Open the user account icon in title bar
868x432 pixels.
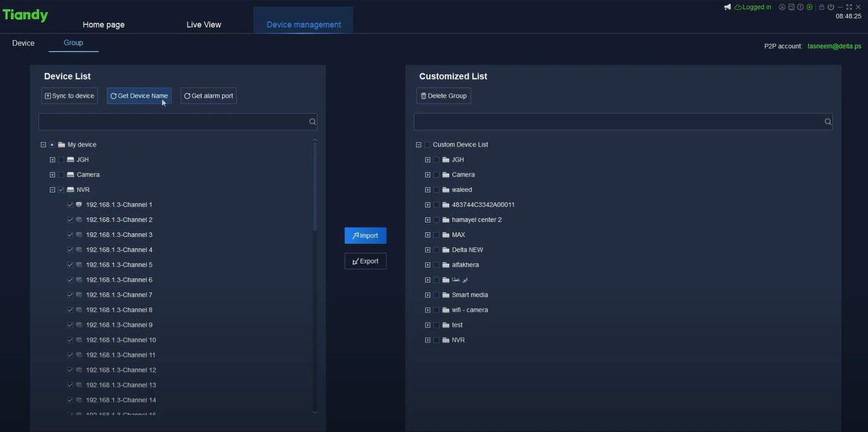[781, 6]
